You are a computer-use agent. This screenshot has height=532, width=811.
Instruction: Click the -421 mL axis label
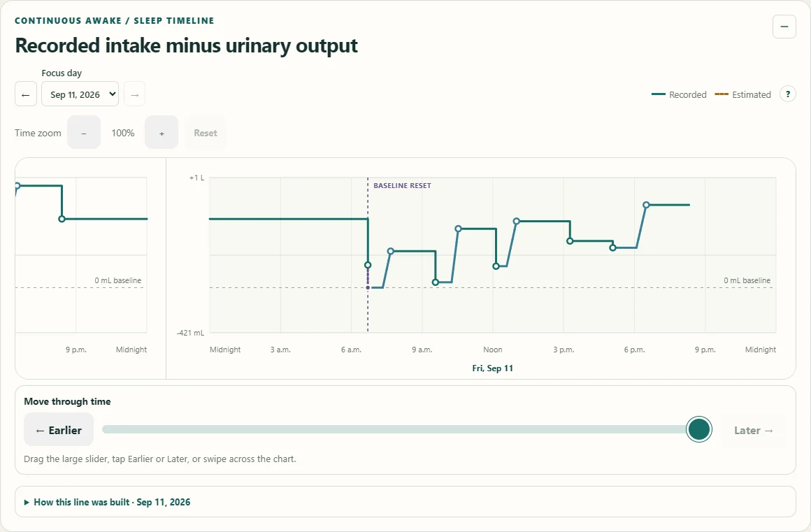coord(190,333)
